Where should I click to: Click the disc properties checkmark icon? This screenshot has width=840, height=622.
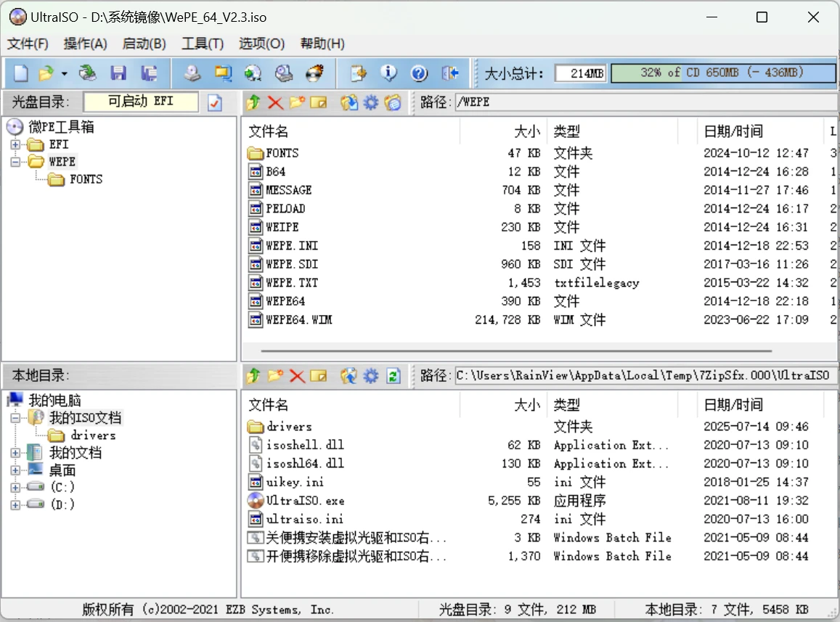tap(215, 103)
